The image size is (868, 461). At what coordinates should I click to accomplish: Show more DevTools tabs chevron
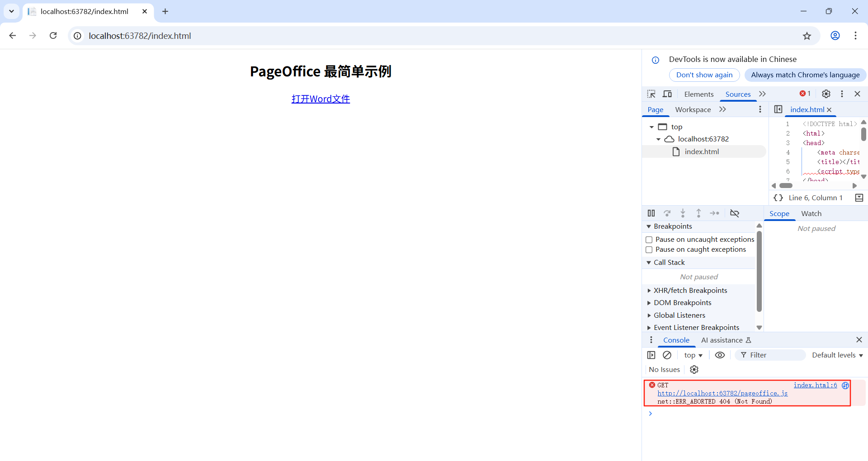coord(762,94)
